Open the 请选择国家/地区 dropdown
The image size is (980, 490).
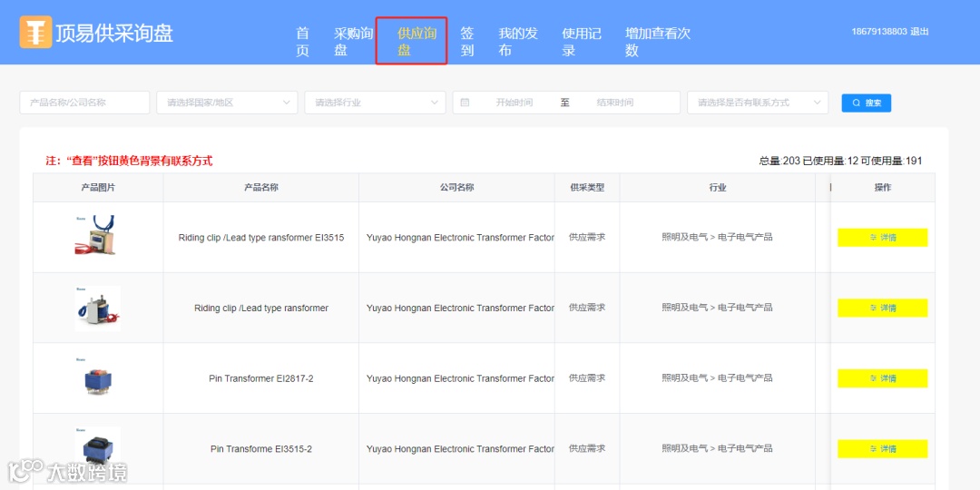click(x=227, y=103)
